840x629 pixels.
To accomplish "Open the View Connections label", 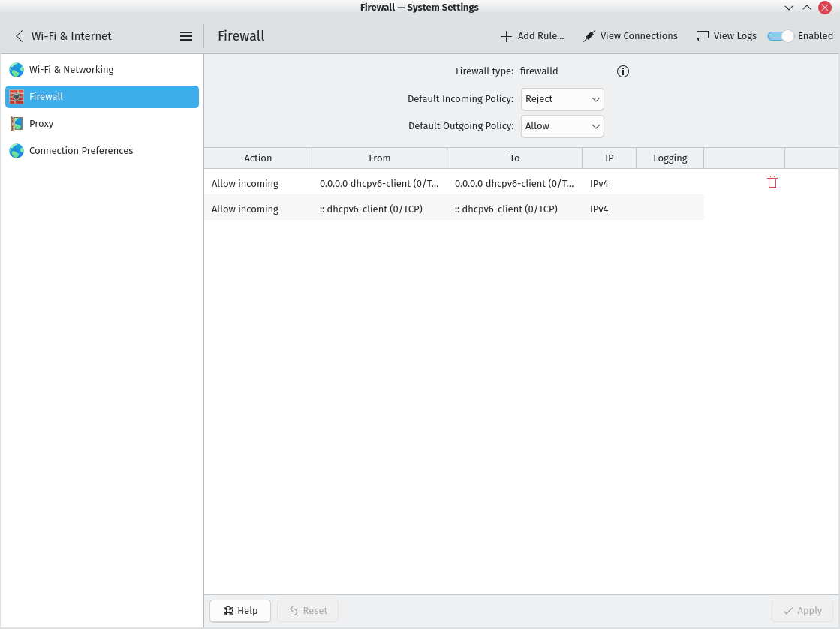I will 639,36.
